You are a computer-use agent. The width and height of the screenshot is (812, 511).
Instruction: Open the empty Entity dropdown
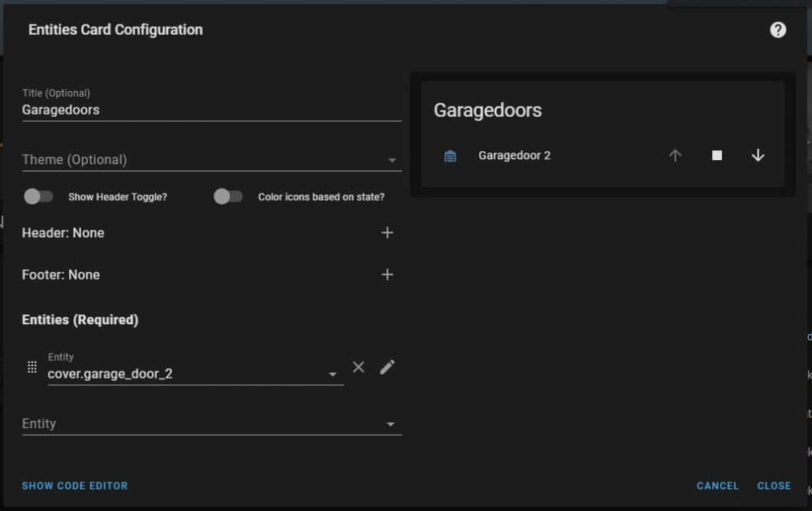pos(391,423)
